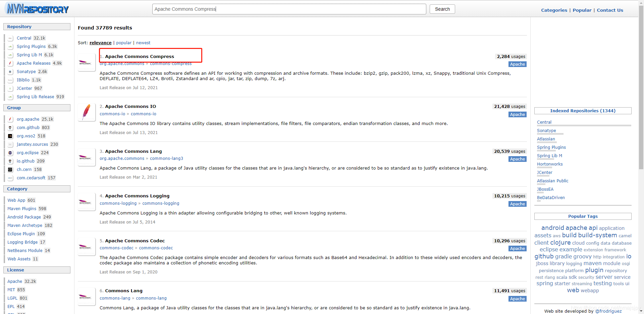Filter by Spring Lib M repository
This screenshot has width=644, height=314.
click(x=35, y=55)
